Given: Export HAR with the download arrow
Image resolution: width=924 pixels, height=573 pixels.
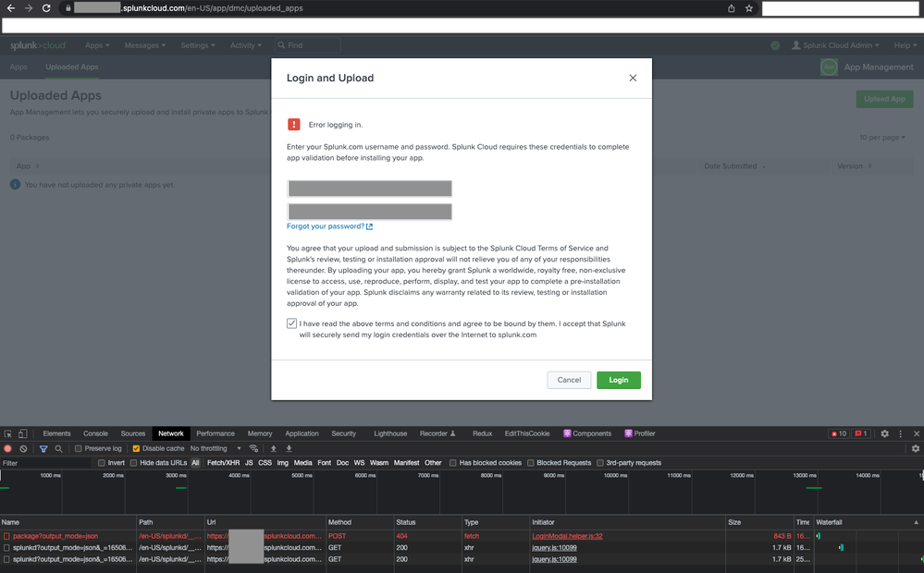Looking at the screenshot, I should tap(289, 449).
